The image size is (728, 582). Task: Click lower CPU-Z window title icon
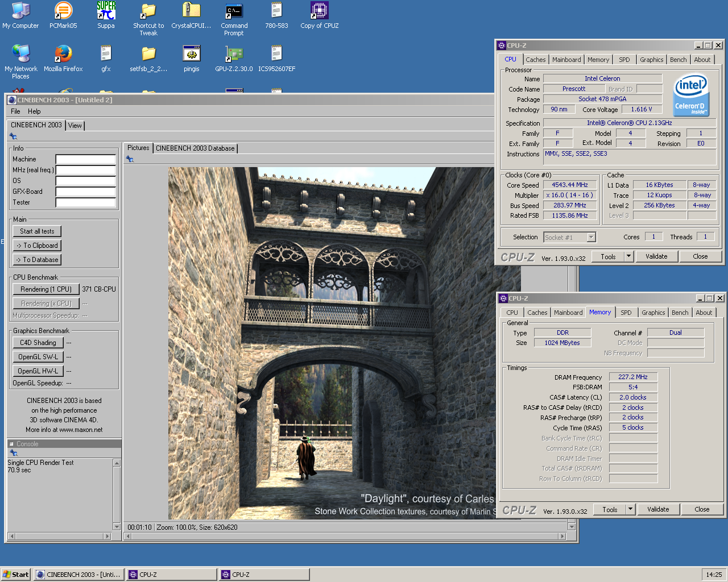tap(503, 298)
